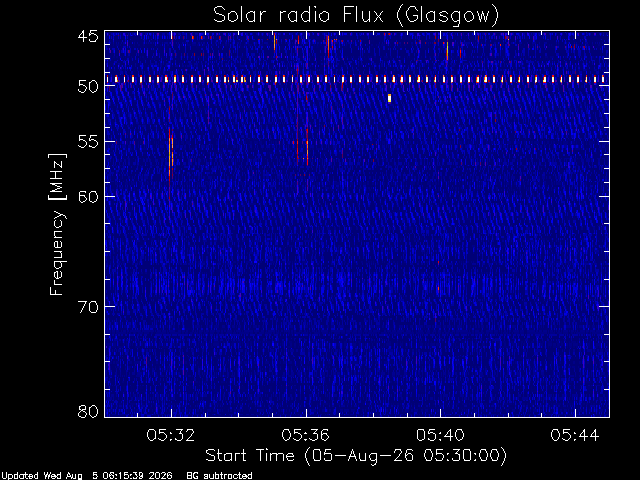Click the 55 MHz frequency tick label
This screenshot has height=480, width=640.
(88, 142)
